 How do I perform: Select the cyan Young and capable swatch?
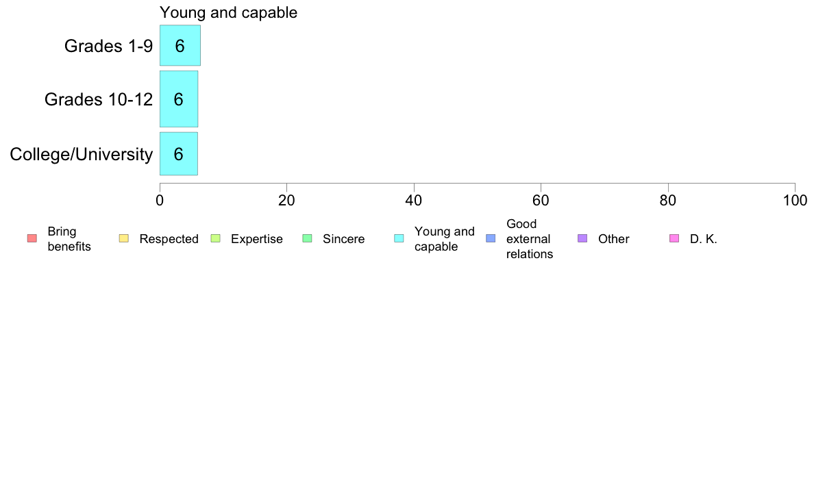399,238
